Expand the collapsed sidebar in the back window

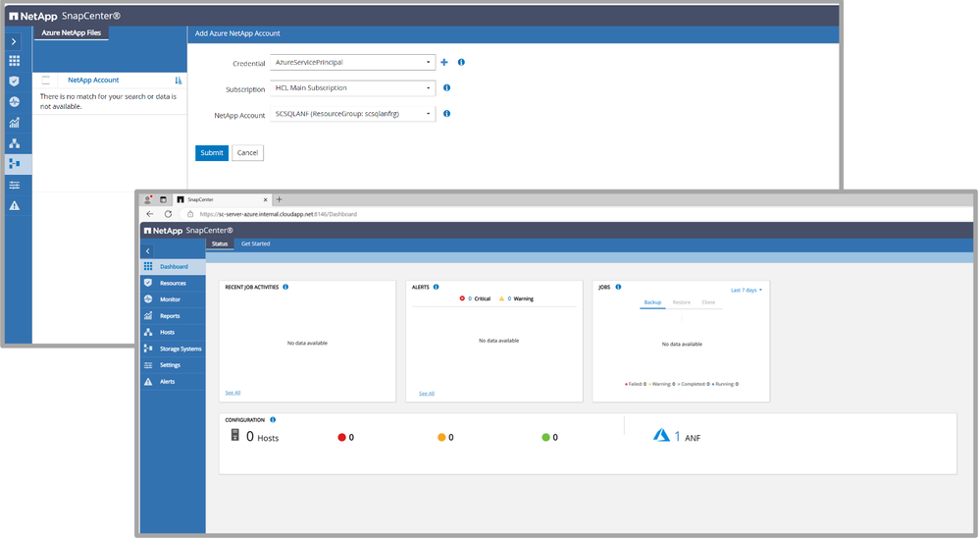coord(14,41)
